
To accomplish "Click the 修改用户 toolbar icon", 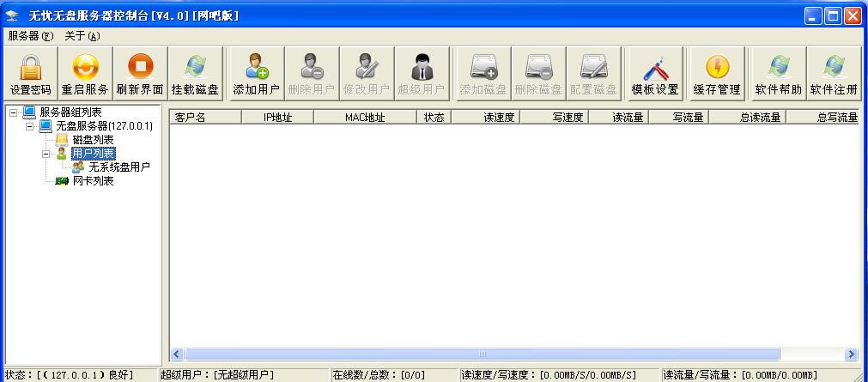I will (x=367, y=67).
